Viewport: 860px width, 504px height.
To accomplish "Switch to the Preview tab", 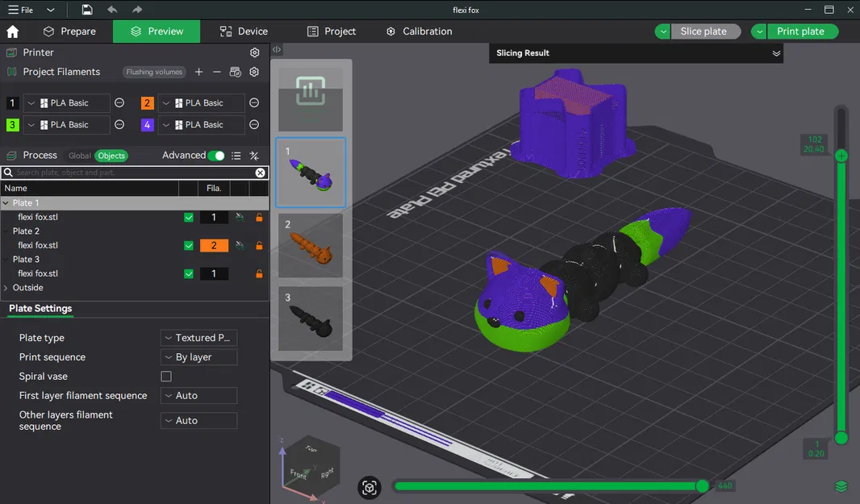I will point(157,31).
